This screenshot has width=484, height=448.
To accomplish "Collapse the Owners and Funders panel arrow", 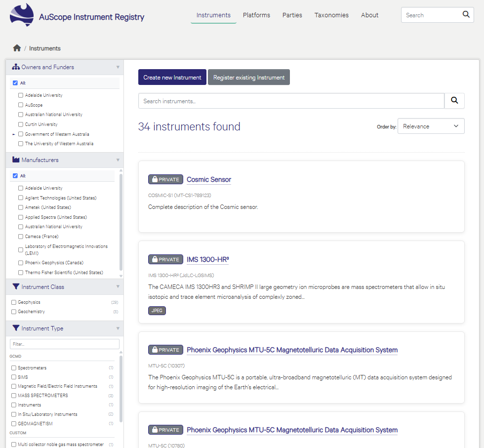I will 118,67.
